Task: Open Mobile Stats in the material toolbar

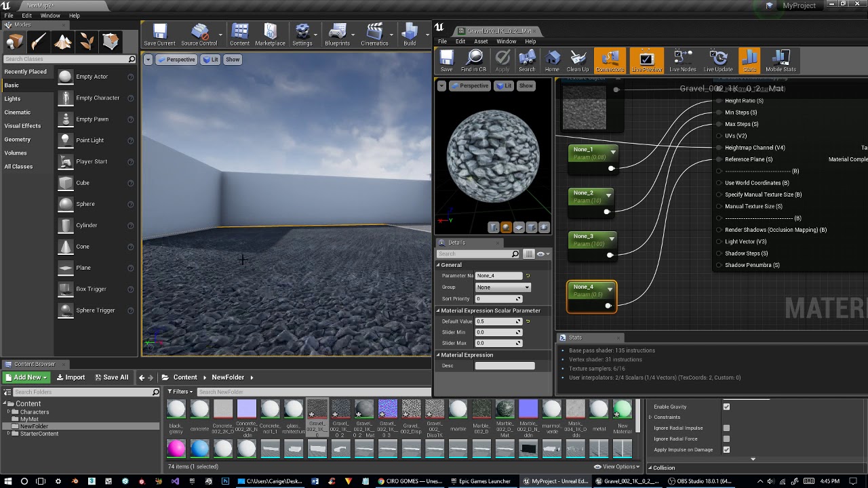Action: click(781, 61)
